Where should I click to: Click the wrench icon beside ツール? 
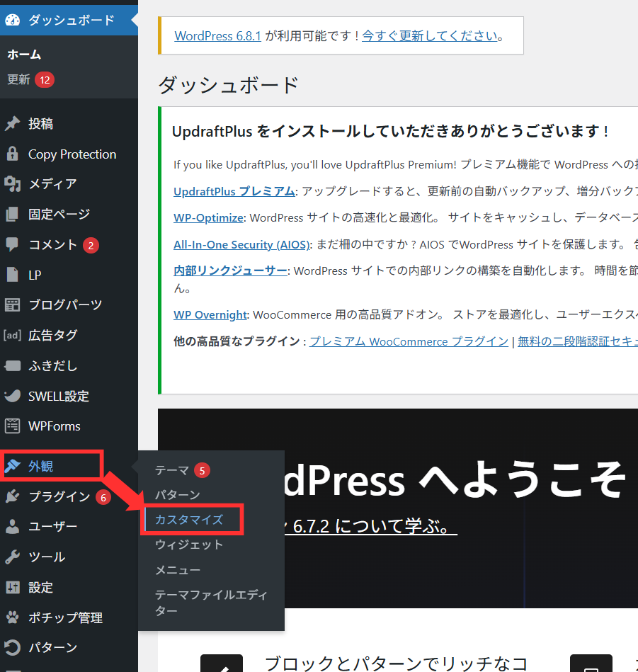click(13, 557)
